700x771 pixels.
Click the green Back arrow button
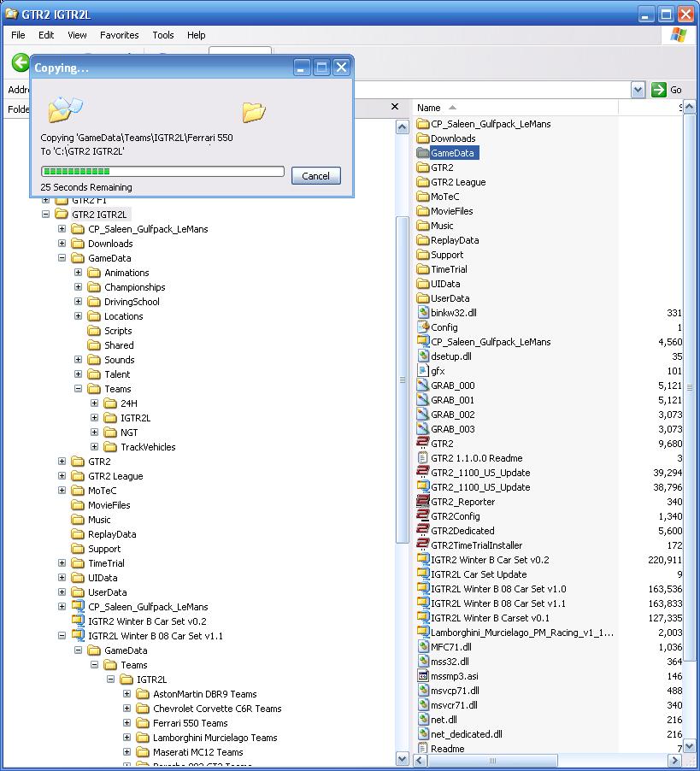pyautogui.click(x=21, y=63)
